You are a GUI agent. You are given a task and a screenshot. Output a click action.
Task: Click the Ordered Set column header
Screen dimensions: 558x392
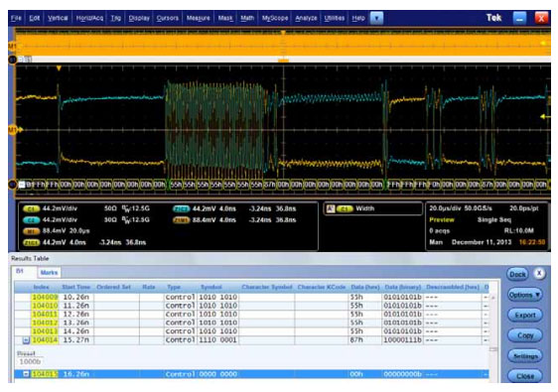(114, 287)
